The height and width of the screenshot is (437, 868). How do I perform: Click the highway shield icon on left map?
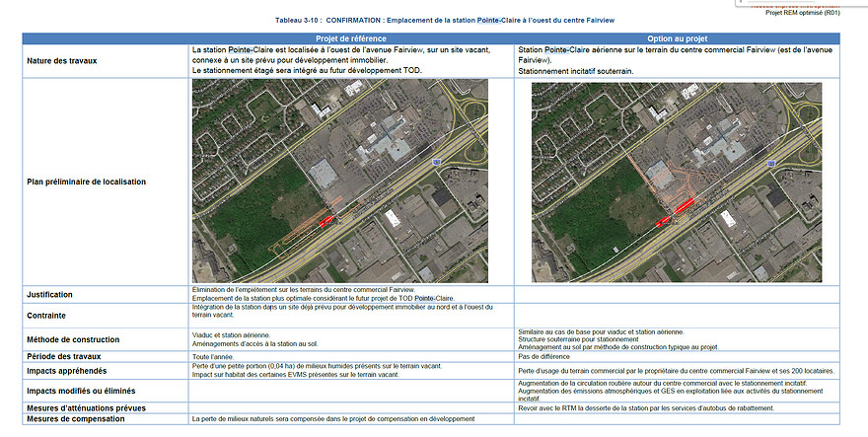click(436, 162)
